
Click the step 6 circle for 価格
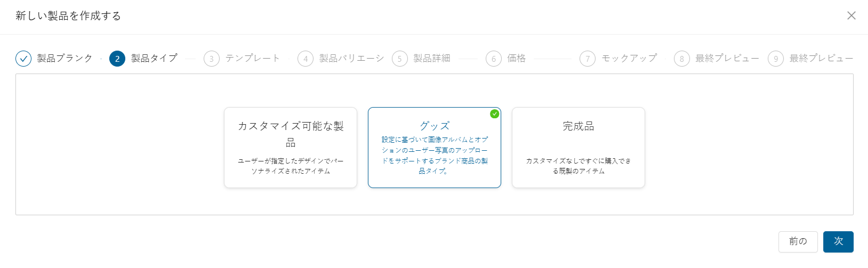[x=494, y=59]
